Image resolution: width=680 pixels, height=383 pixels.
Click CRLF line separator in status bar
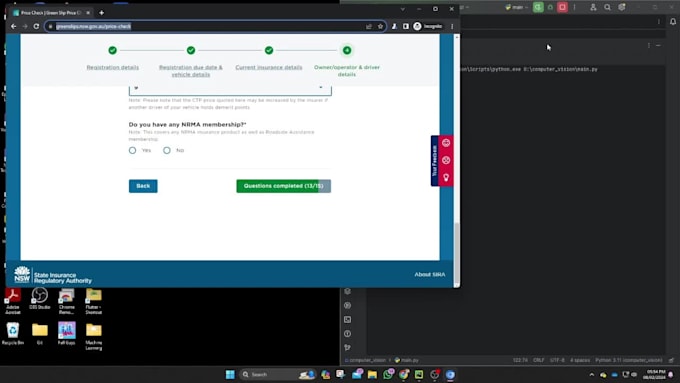click(x=539, y=360)
